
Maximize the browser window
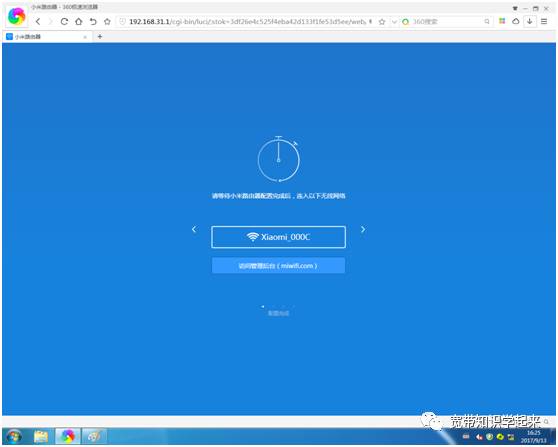coord(536,8)
